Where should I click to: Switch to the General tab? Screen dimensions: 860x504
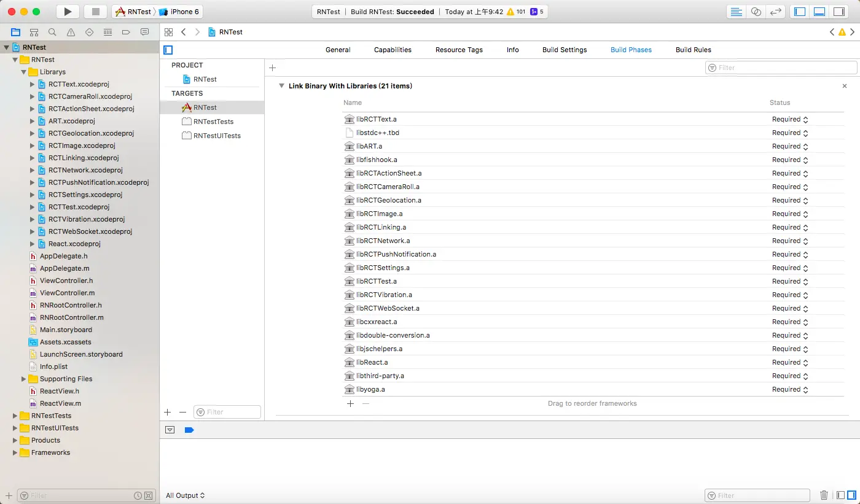(x=338, y=50)
